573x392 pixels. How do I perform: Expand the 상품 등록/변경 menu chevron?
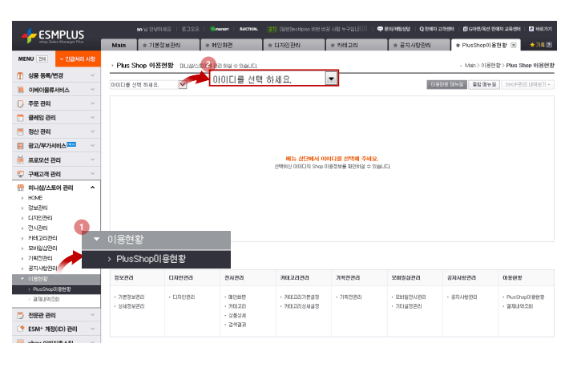tap(92, 75)
